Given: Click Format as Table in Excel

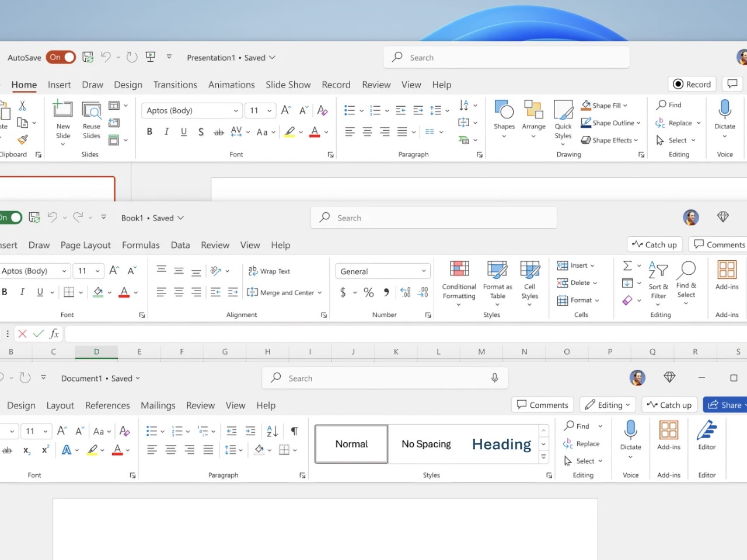Looking at the screenshot, I should (497, 283).
